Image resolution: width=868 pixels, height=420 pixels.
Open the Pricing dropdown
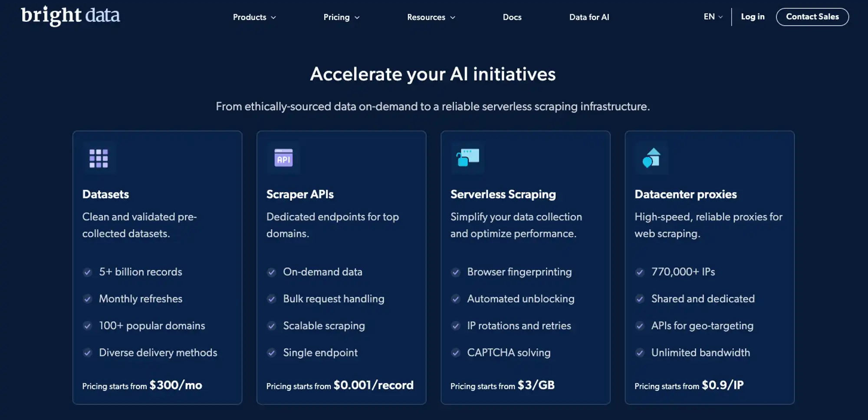tap(341, 17)
